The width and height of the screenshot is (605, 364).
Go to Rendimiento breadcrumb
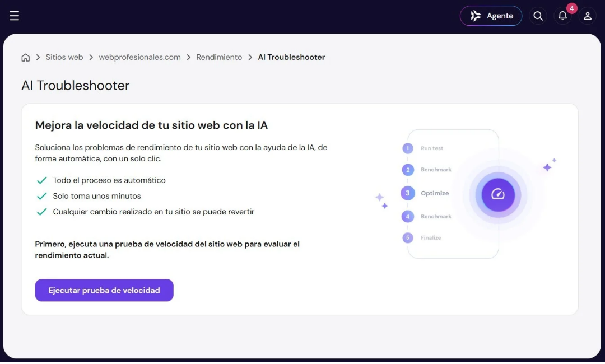pos(219,57)
